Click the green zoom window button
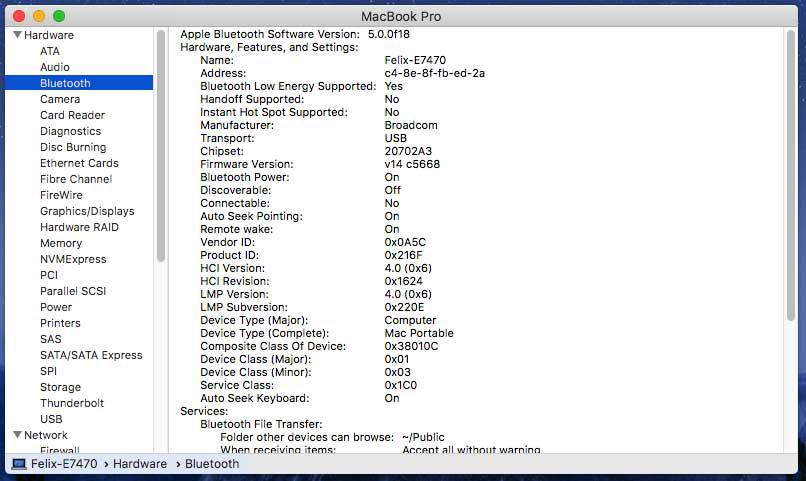806x481 pixels. (59, 16)
